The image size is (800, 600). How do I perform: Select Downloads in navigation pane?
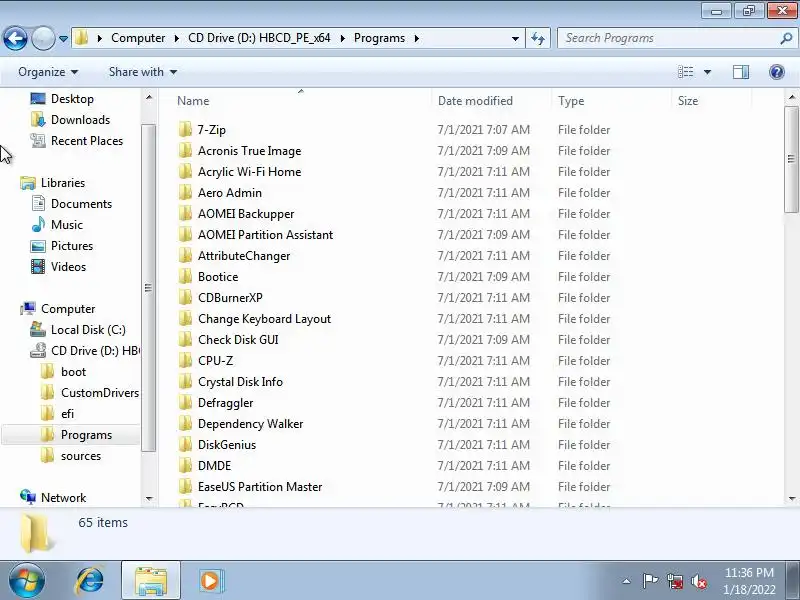(x=70, y=119)
